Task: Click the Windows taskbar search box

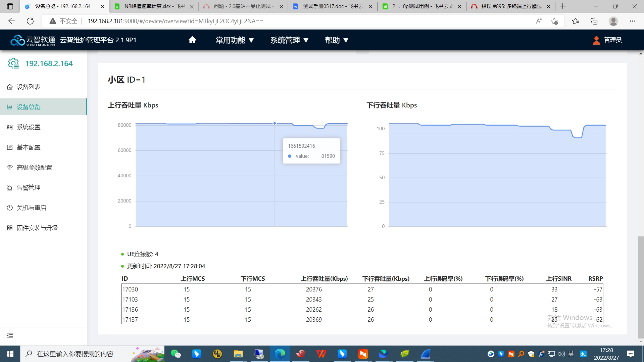Action: pyautogui.click(x=92, y=354)
